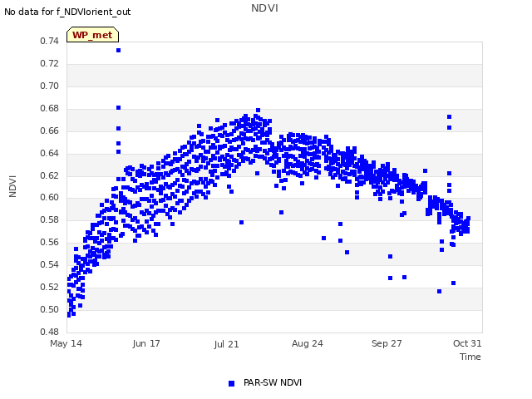Viewport: 532px width, 399px height.
Task: Click the WP_met label tag
Action: (x=92, y=35)
